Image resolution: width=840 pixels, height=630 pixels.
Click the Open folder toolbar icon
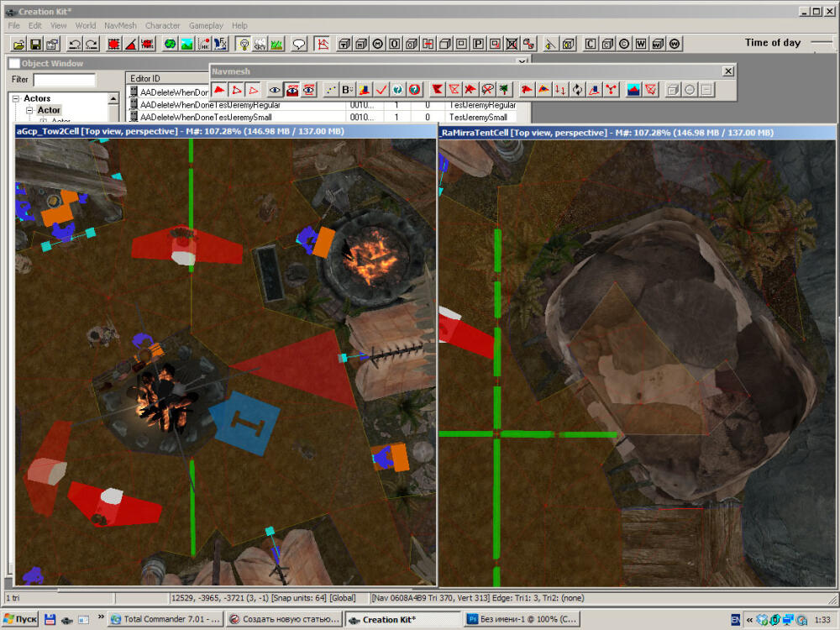[x=19, y=44]
